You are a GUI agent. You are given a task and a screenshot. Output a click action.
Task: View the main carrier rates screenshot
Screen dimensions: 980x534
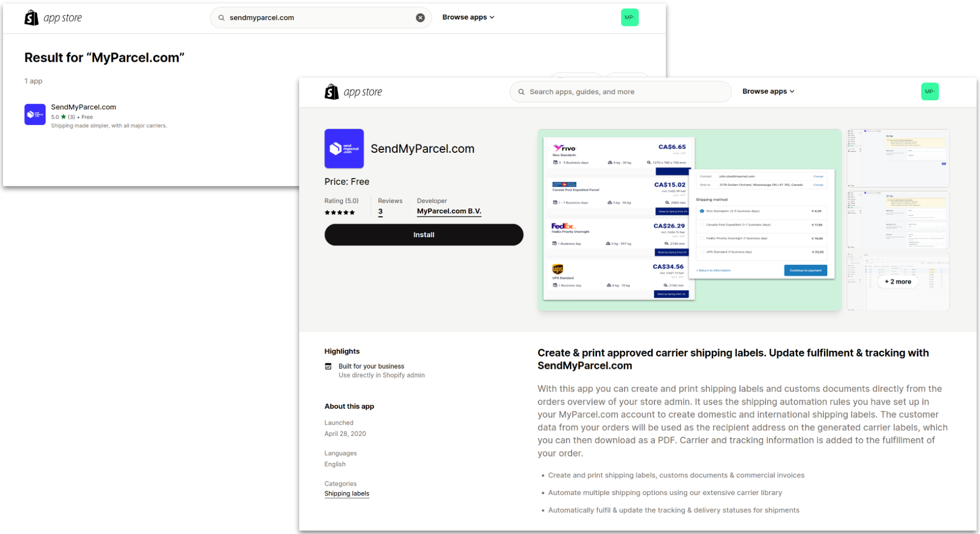tap(689, 219)
